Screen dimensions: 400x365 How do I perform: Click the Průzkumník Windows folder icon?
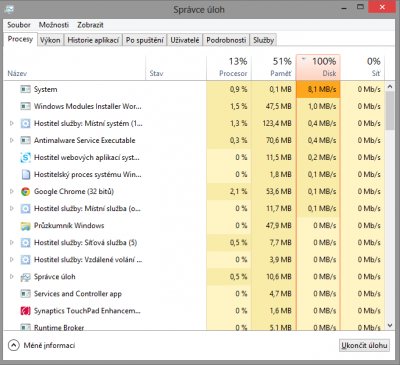pos(25,226)
